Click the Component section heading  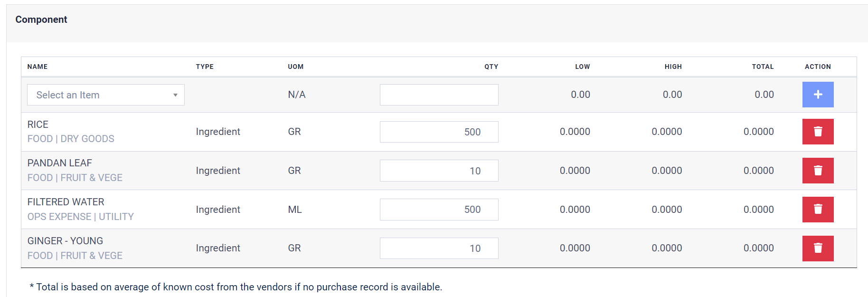41,19
